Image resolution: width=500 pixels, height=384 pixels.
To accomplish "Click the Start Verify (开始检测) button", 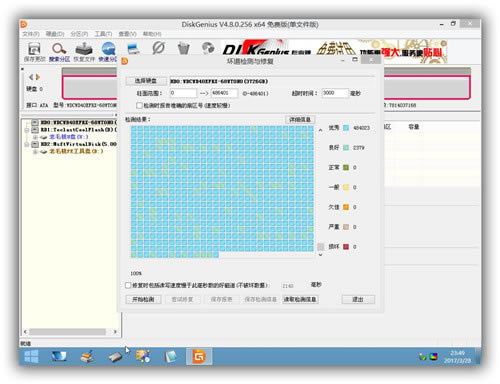I will [x=143, y=299].
